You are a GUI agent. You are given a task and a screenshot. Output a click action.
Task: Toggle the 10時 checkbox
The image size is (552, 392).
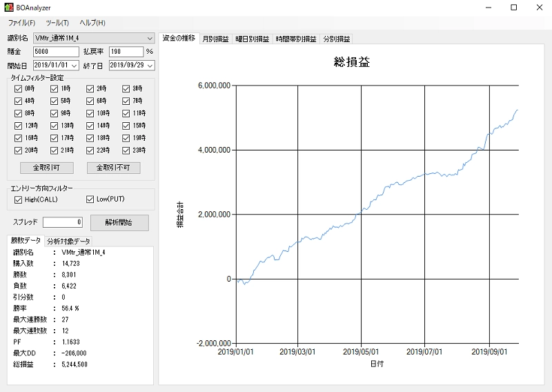click(90, 113)
